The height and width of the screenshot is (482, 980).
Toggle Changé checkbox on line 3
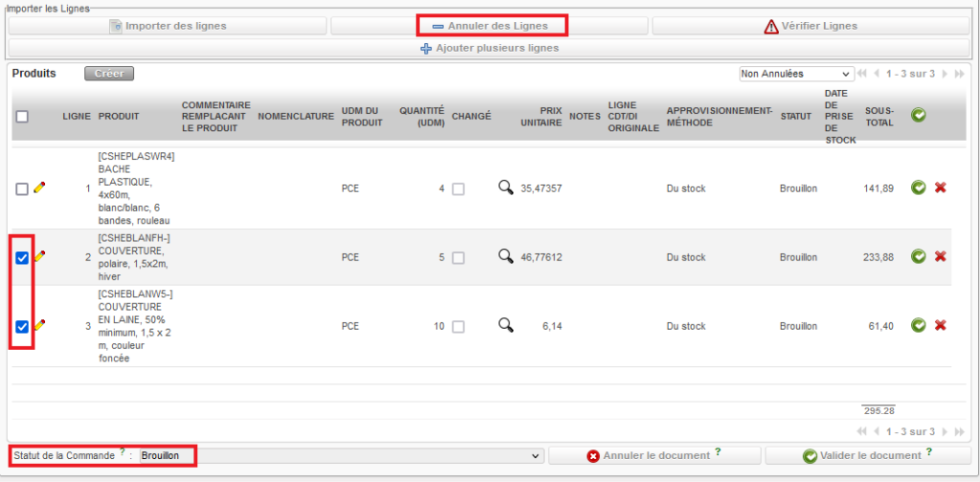(x=458, y=327)
